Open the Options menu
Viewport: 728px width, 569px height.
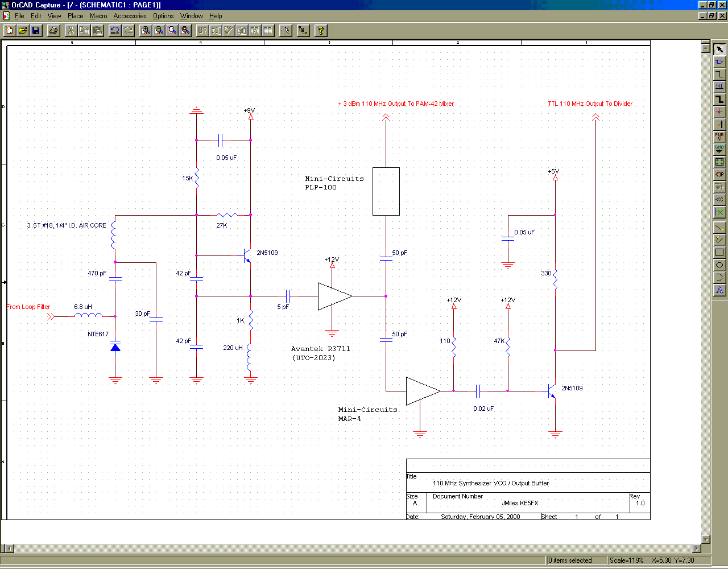point(163,16)
